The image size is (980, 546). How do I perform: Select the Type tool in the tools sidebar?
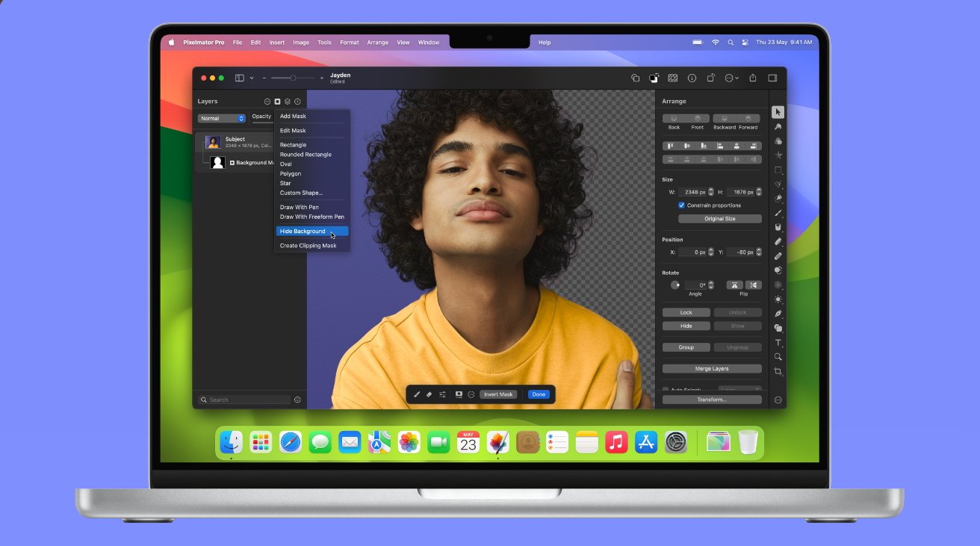point(778,343)
